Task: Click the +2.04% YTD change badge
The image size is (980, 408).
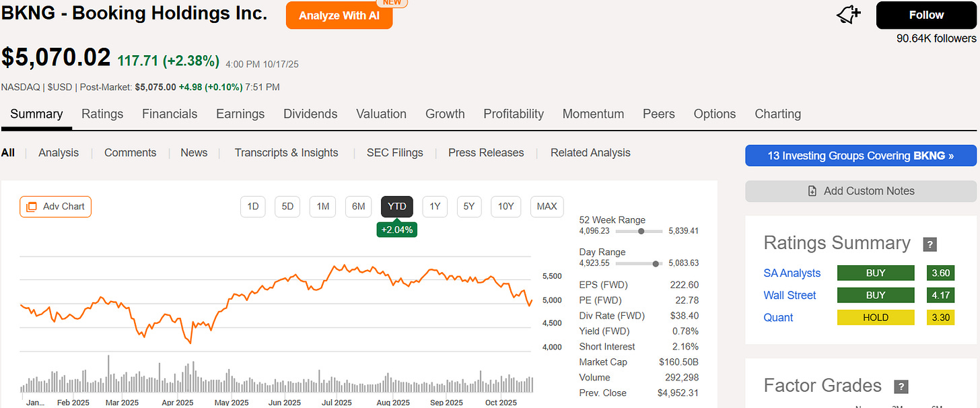Action: pyautogui.click(x=397, y=230)
